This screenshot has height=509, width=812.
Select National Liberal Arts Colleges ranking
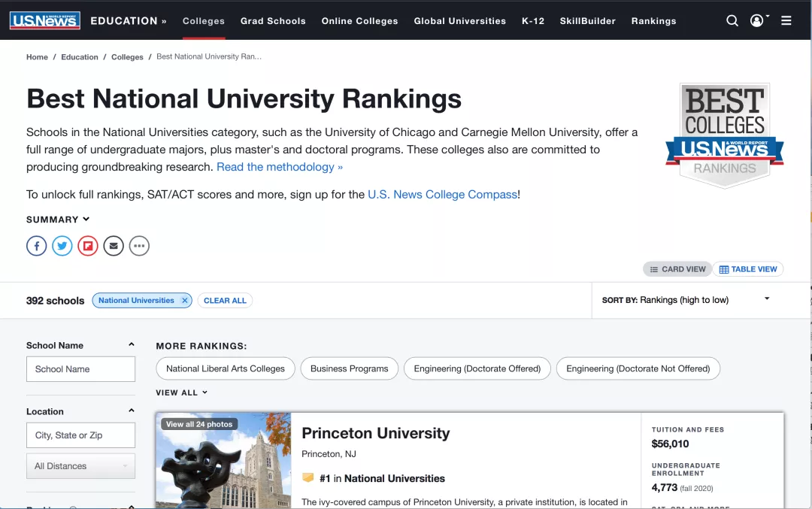[226, 368]
